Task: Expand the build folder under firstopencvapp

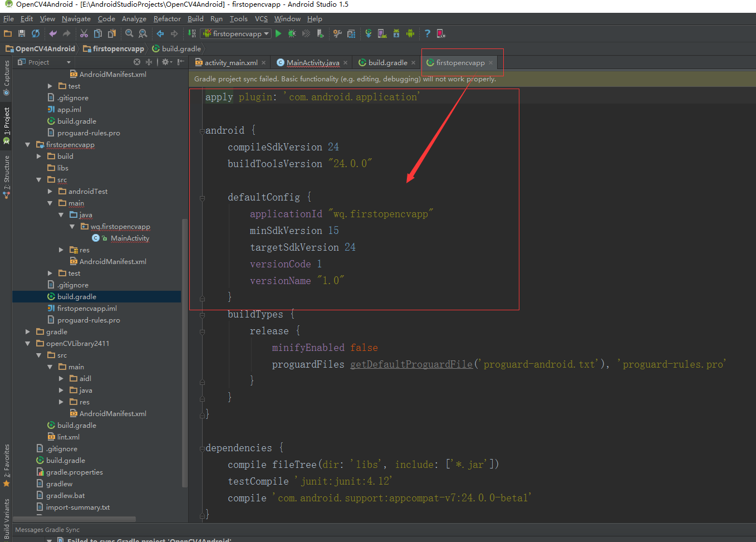Action: [x=38, y=156]
